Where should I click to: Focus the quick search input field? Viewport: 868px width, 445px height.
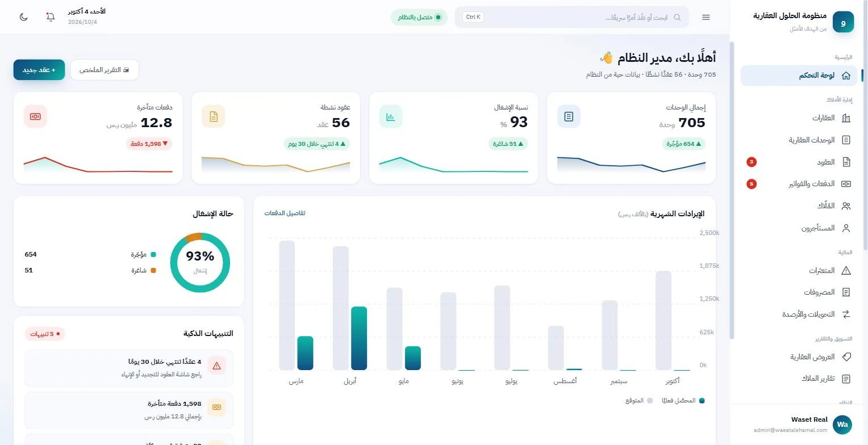(572, 18)
